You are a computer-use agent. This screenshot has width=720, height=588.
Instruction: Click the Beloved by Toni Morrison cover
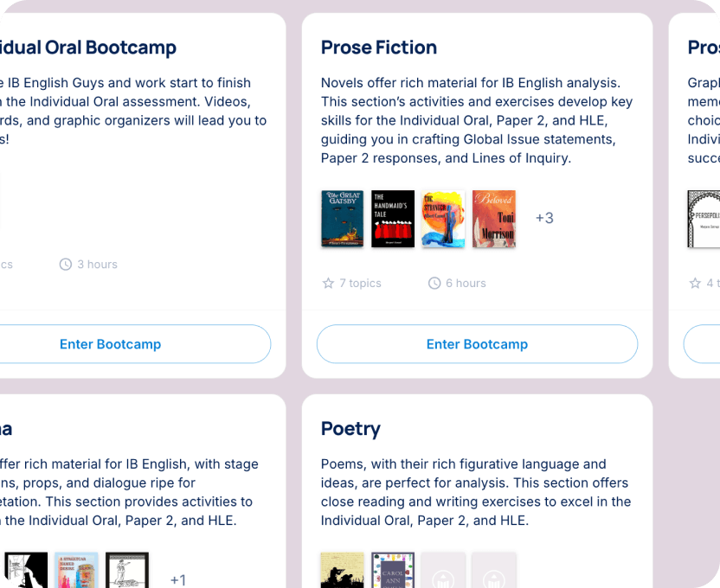(494, 219)
